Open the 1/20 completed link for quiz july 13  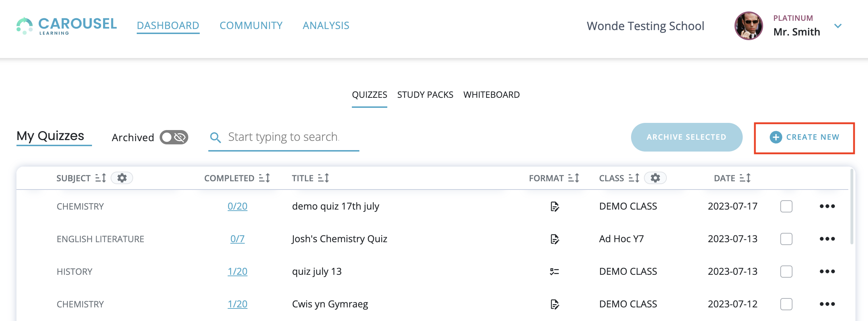[x=237, y=272]
